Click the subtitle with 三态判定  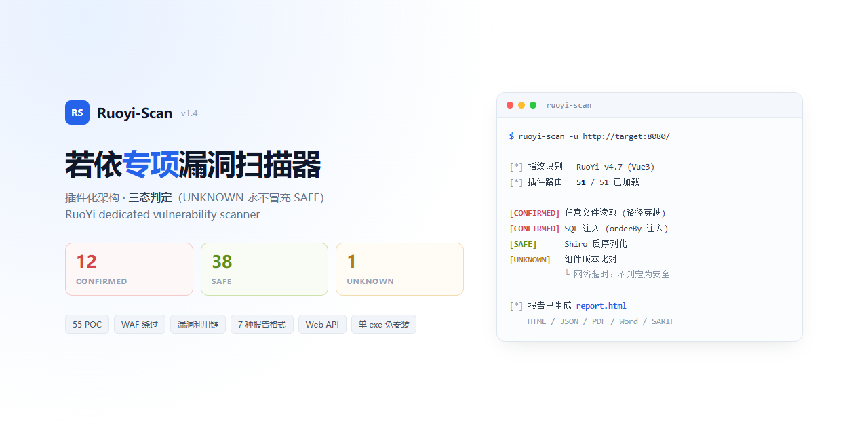tap(195, 197)
